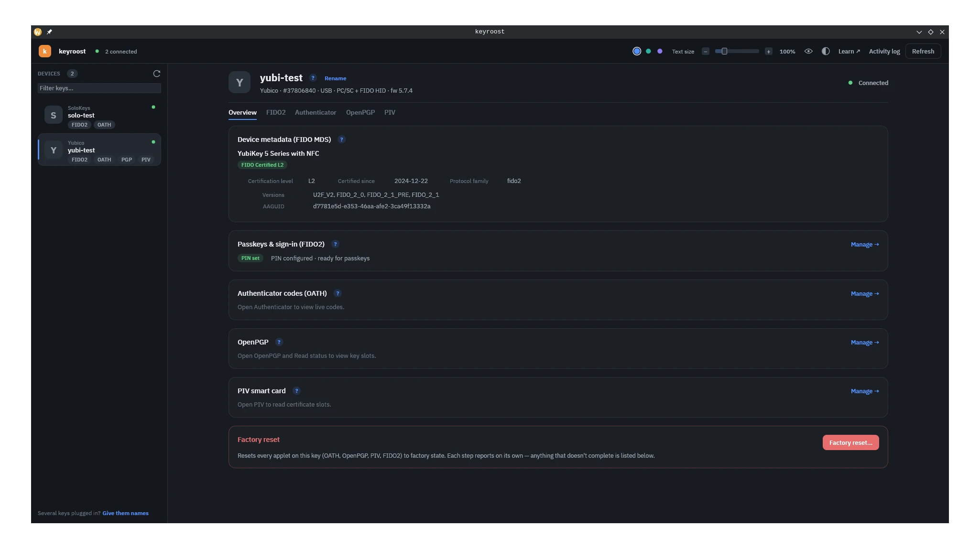The width and height of the screenshot is (980, 560).
Task: Switch to the FIDO2 tab
Action: 276,113
